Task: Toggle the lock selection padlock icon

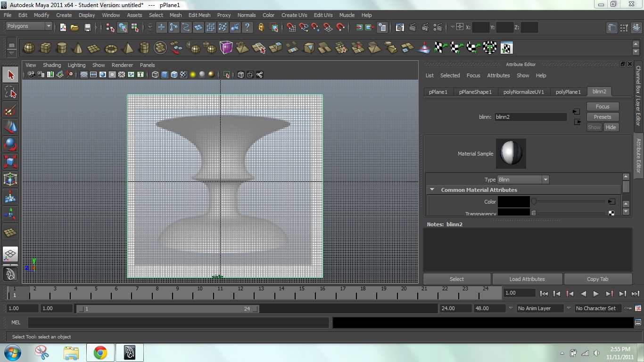Action: click(x=261, y=27)
